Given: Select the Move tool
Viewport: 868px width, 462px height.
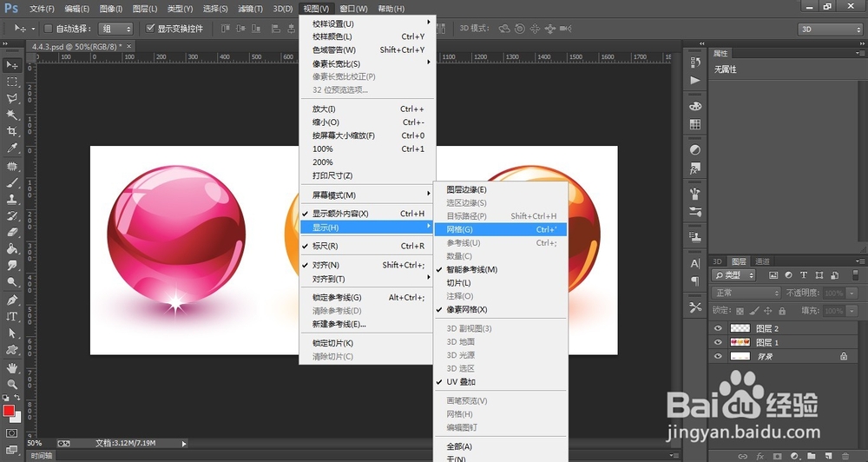Looking at the screenshot, I should 11,65.
